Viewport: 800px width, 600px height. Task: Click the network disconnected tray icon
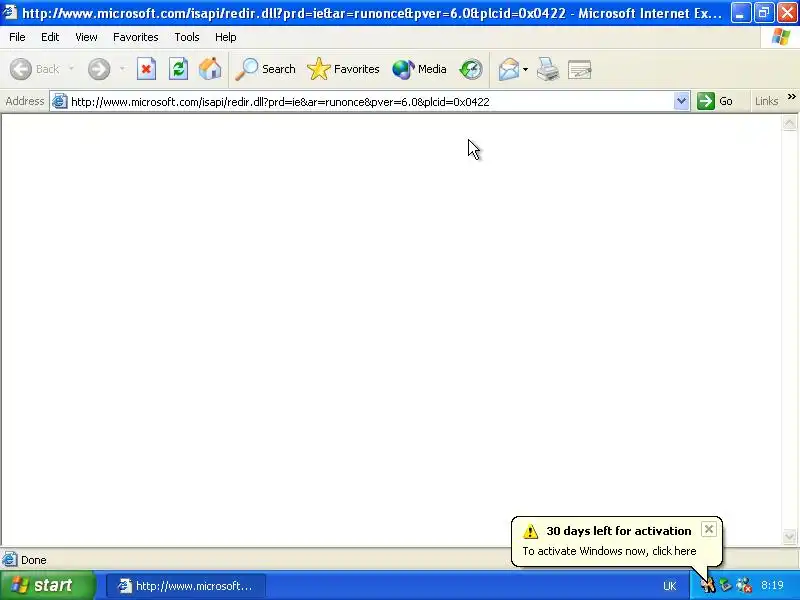point(744,585)
